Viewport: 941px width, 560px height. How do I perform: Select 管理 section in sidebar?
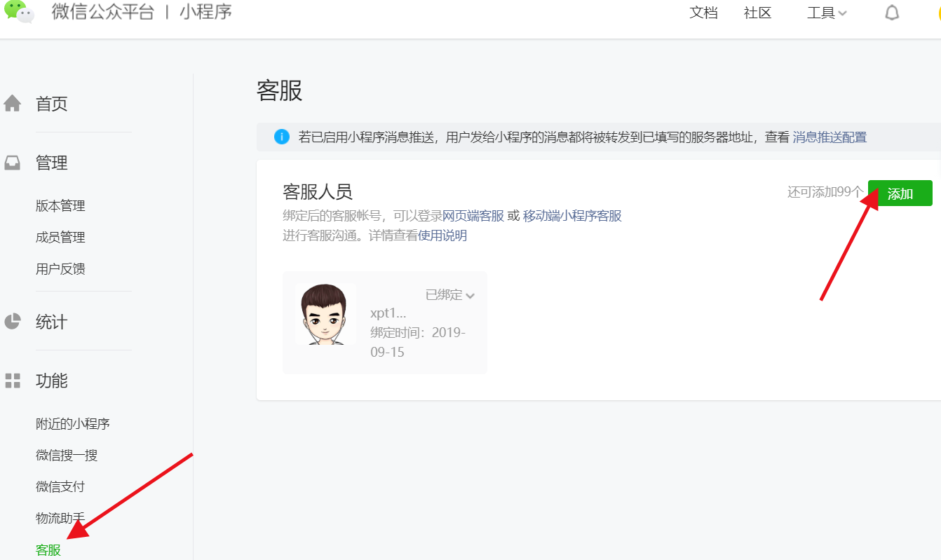[52, 163]
